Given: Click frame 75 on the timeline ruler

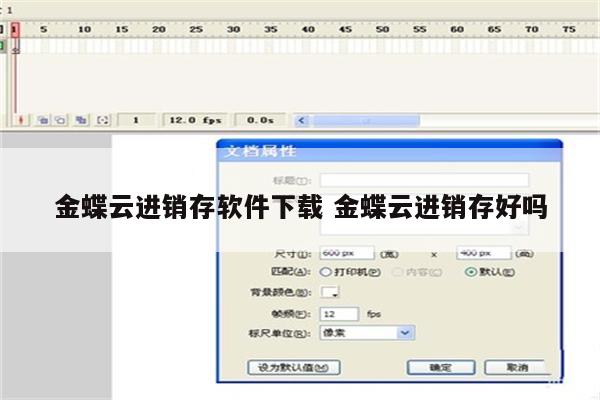Looking at the screenshot, I should 569,29.
